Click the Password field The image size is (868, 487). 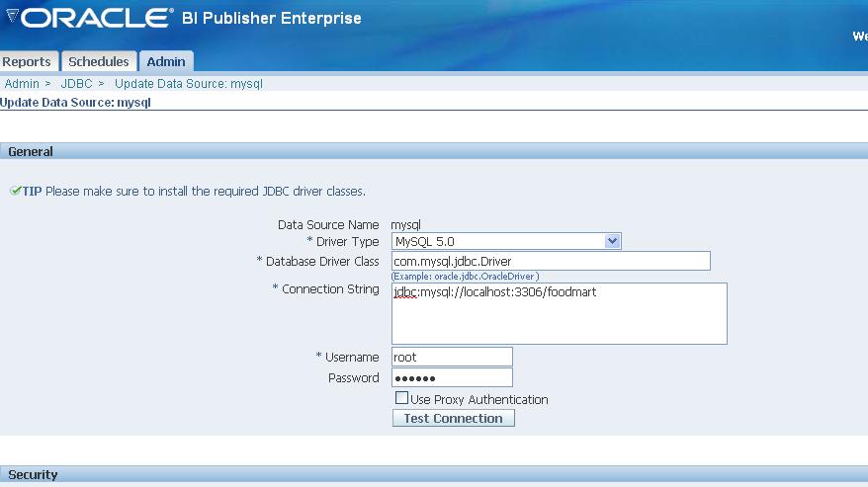tap(452, 378)
